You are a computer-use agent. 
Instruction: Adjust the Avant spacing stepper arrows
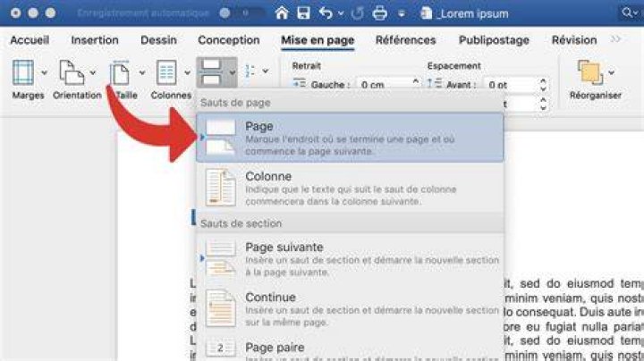coord(543,85)
